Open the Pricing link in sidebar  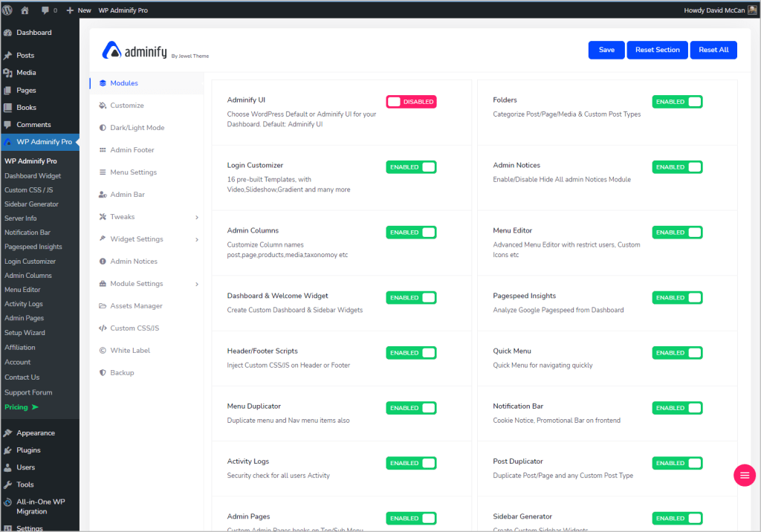pos(22,407)
